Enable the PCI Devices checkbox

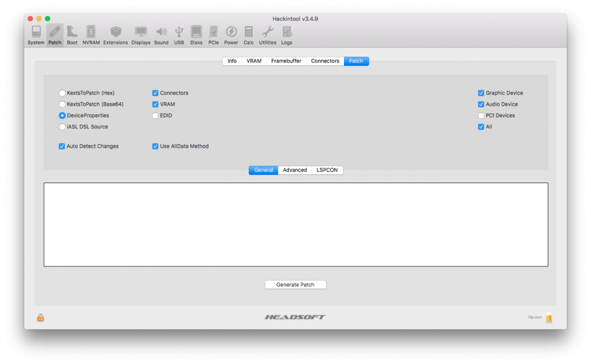click(x=481, y=115)
